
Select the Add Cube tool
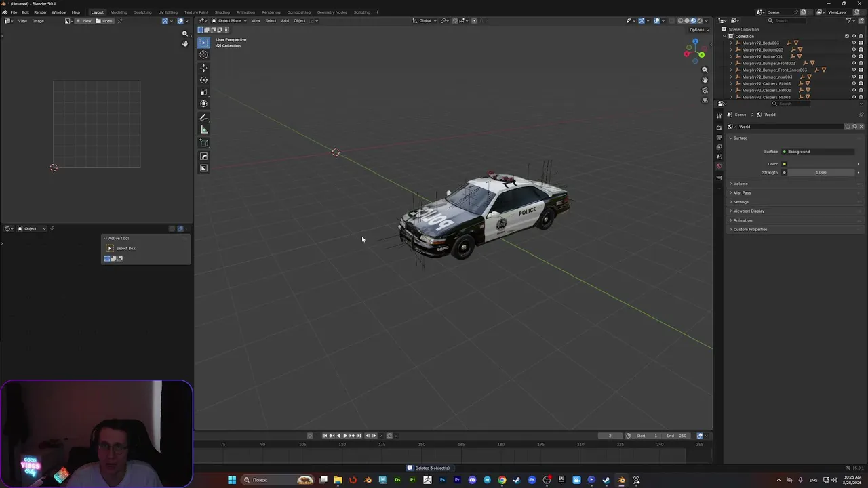(203, 143)
